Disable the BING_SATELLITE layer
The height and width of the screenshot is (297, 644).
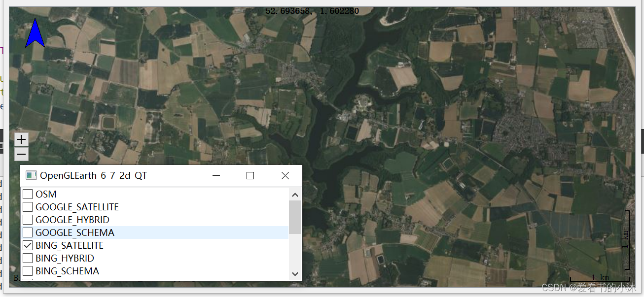point(27,245)
